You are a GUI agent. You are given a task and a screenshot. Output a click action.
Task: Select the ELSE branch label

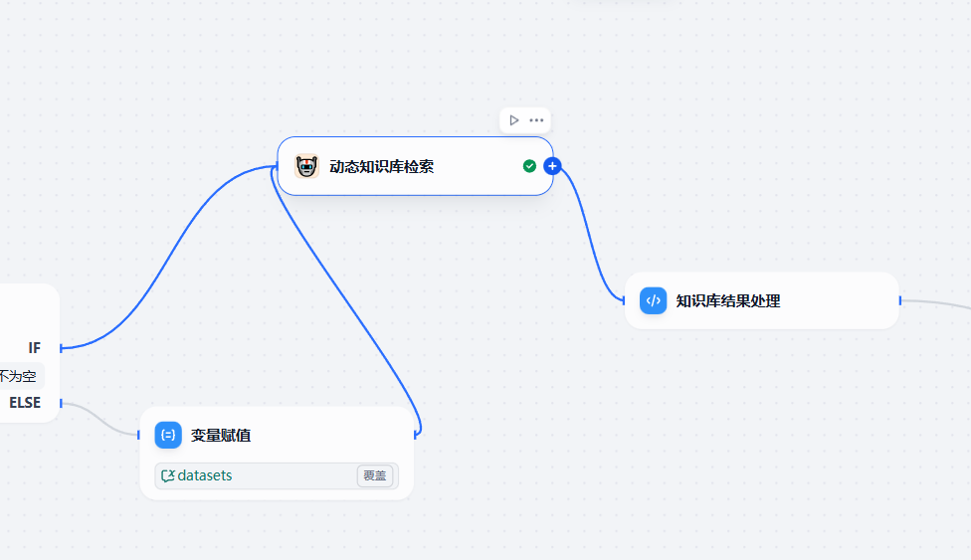pos(25,402)
